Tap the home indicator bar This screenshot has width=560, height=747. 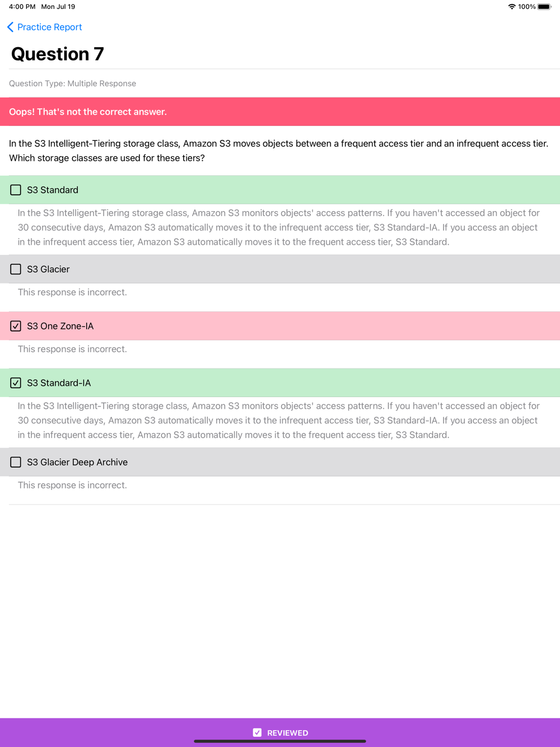tap(280, 741)
